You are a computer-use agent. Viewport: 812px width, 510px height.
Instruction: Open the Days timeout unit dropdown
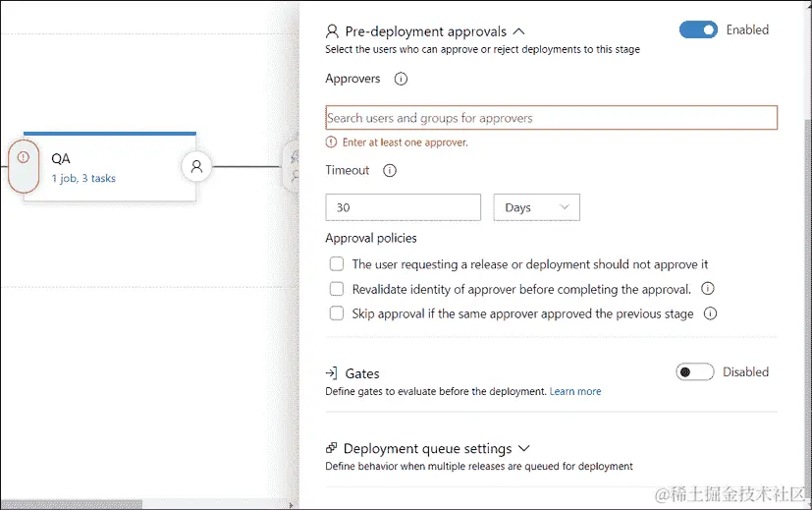click(x=536, y=207)
